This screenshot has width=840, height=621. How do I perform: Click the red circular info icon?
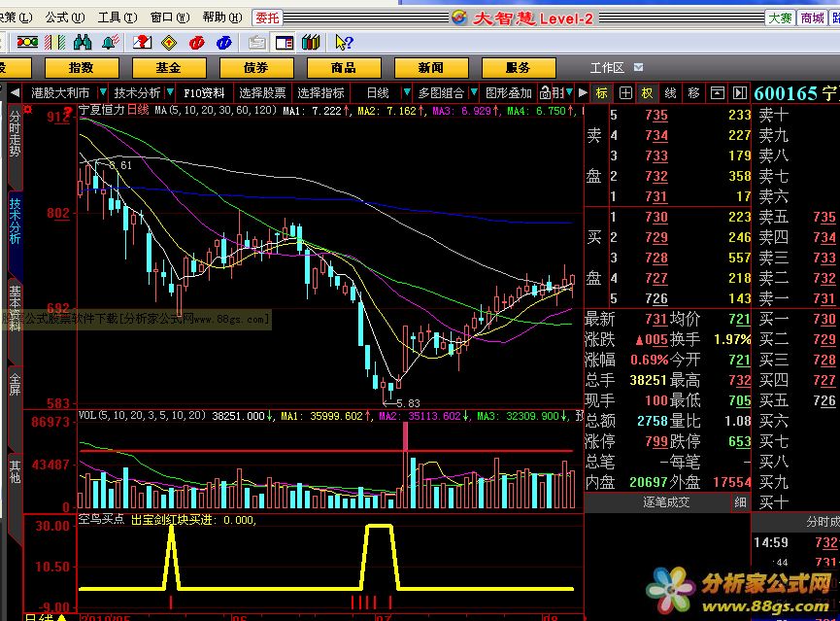tap(196, 43)
